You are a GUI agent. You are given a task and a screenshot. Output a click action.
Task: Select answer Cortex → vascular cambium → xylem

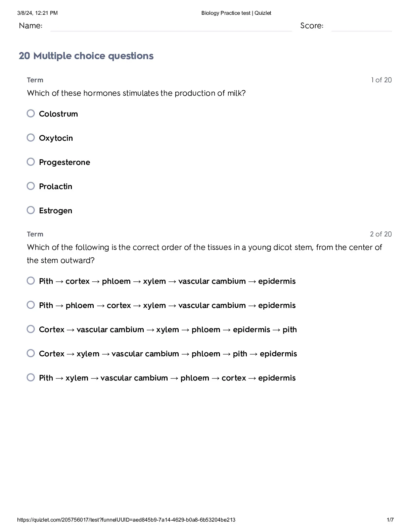point(31,329)
